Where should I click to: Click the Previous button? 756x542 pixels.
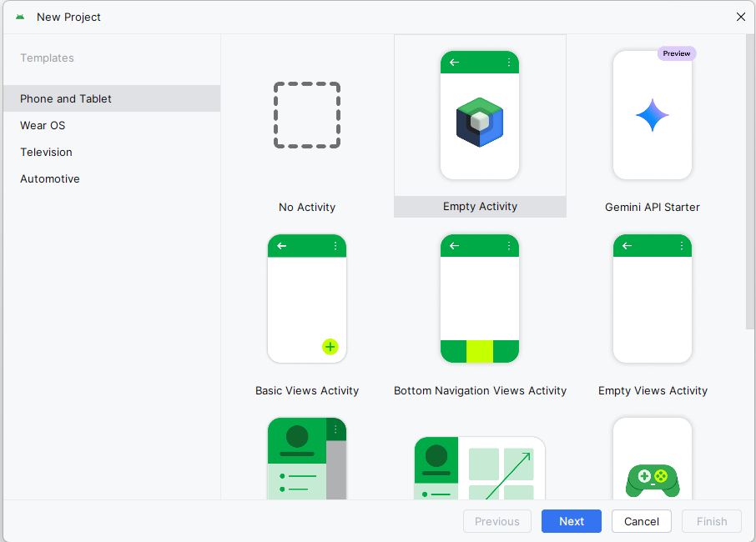pyautogui.click(x=497, y=520)
